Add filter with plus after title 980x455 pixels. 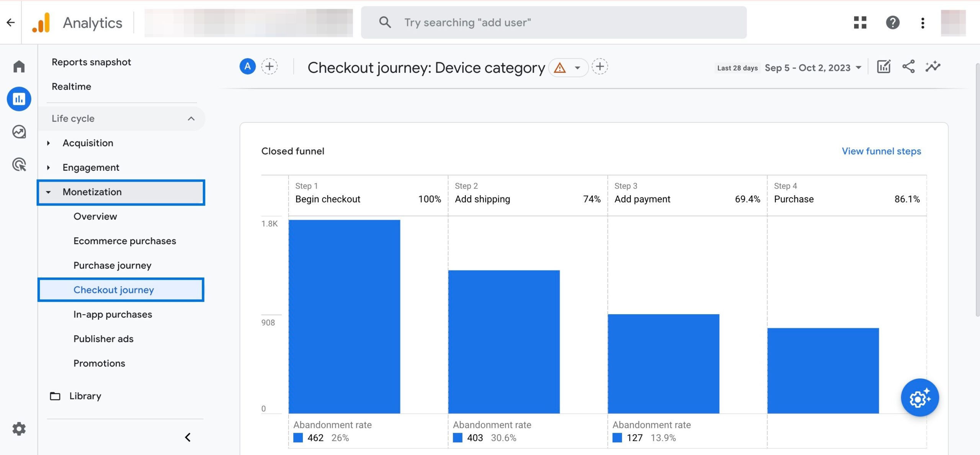tap(599, 67)
